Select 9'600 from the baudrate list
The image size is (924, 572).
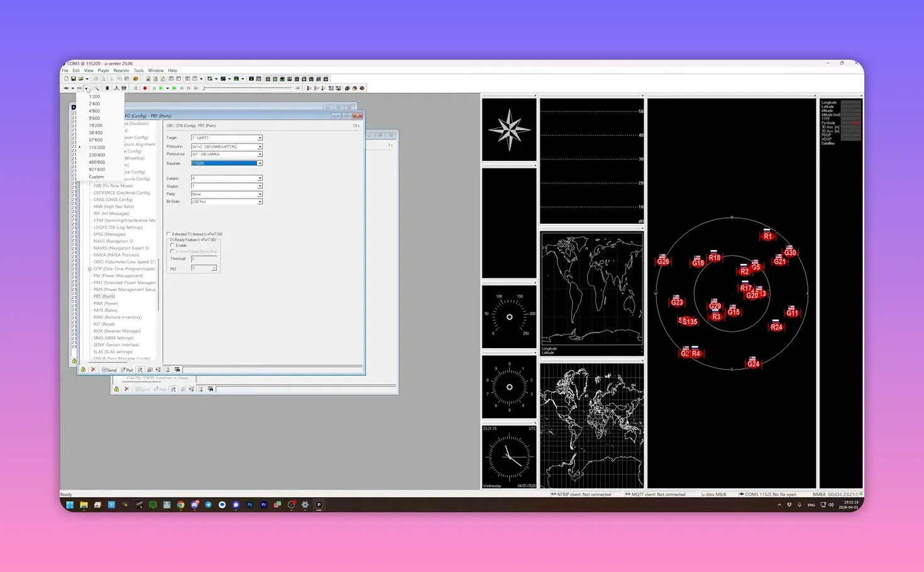tap(94, 118)
